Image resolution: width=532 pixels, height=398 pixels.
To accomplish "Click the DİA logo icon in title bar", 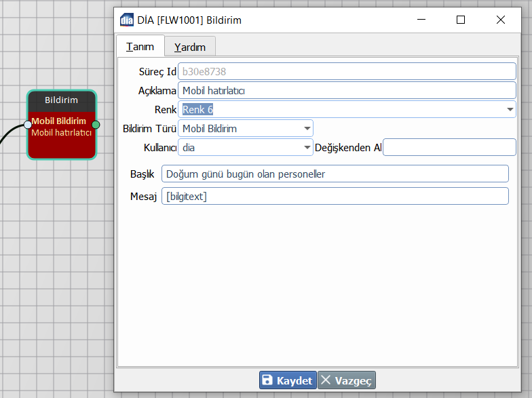I will coord(126,20).
